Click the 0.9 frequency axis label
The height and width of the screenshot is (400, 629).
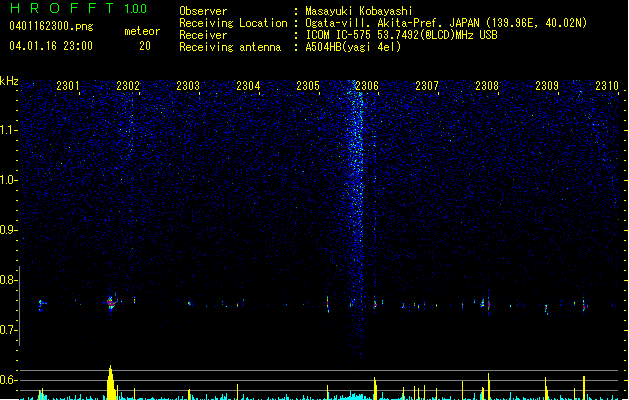click(8, 230)
